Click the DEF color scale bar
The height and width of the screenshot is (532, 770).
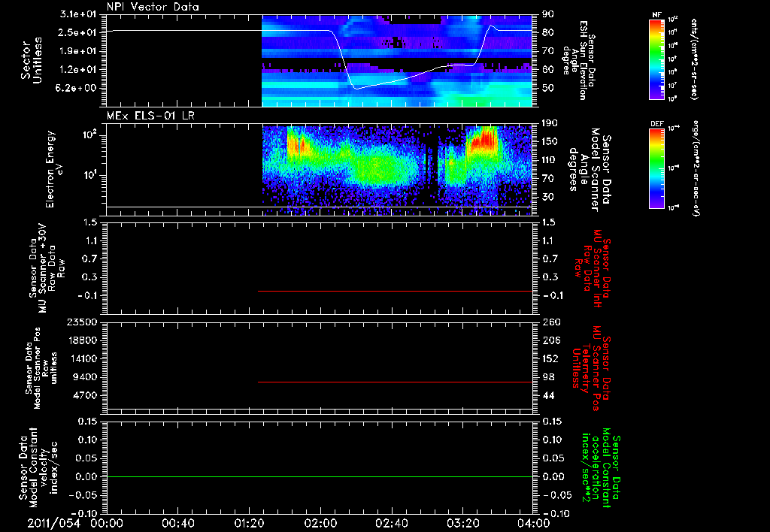tap(657, 168)
